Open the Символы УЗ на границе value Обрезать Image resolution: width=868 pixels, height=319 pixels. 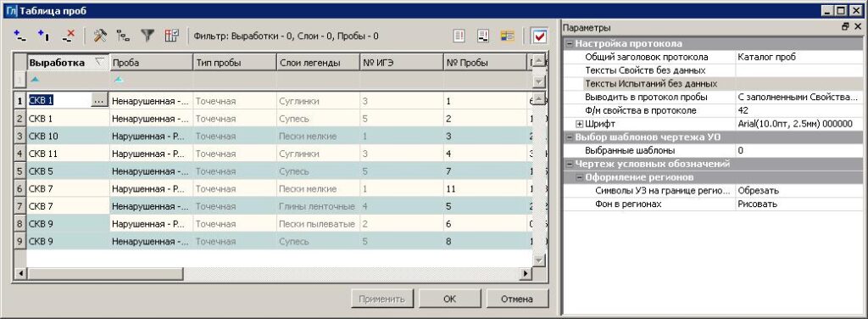pos(798,191)
